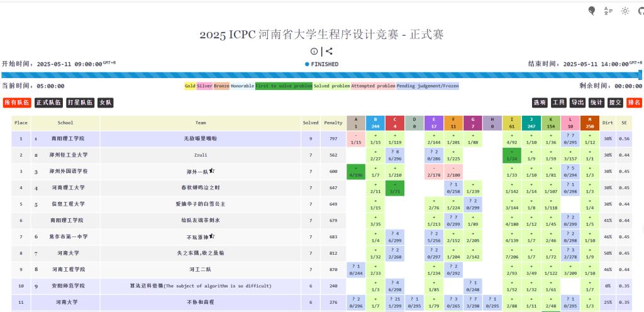The image size is (644, 312).
Task: Click the dark green first-solve cell 1/24
Action: click(x=511, y=155)
